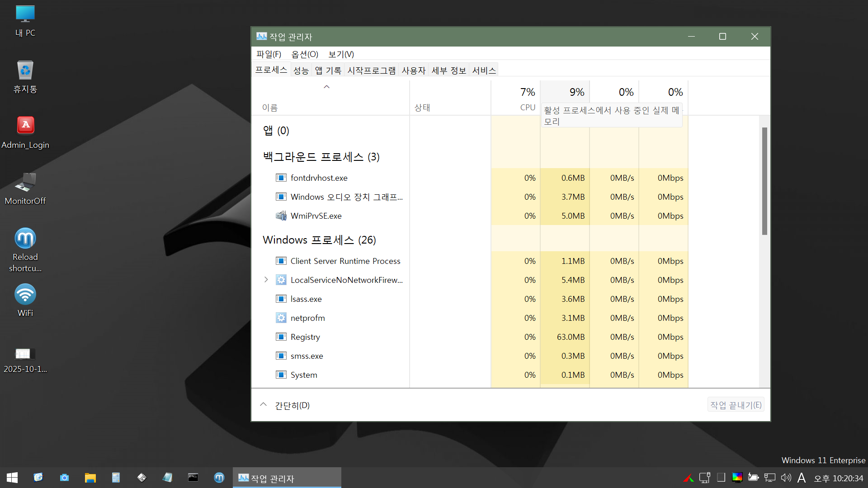This screenshot has width=868, height=488.
Task: Expand the LocalServiceNoNetworkFirewall process group
Action: click(x=266, y=280)
